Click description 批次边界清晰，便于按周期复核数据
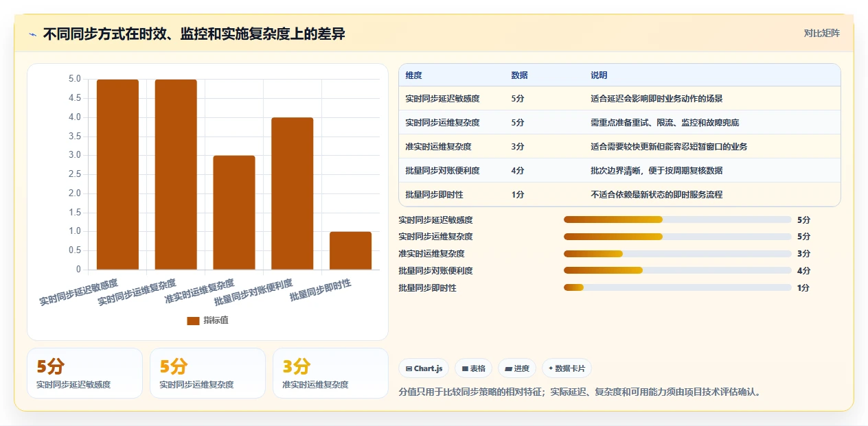The width and height of the screenshot is (868, 426). point(656,171)
